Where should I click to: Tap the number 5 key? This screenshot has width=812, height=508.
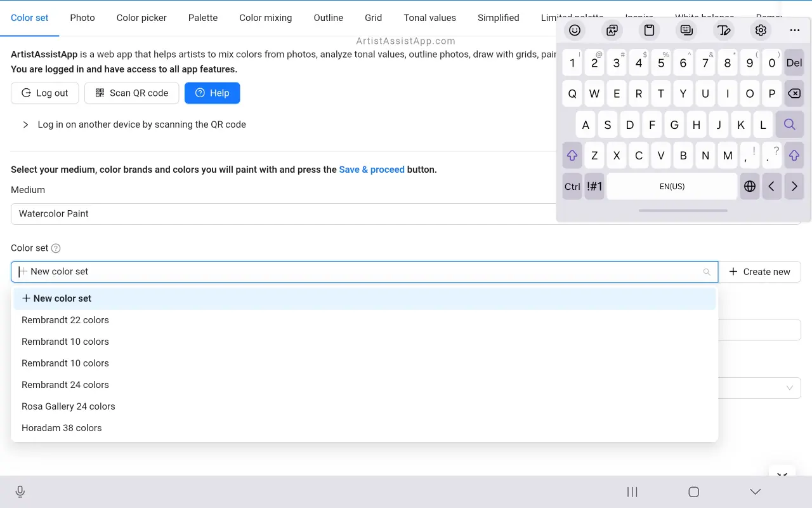pos(661,63)
